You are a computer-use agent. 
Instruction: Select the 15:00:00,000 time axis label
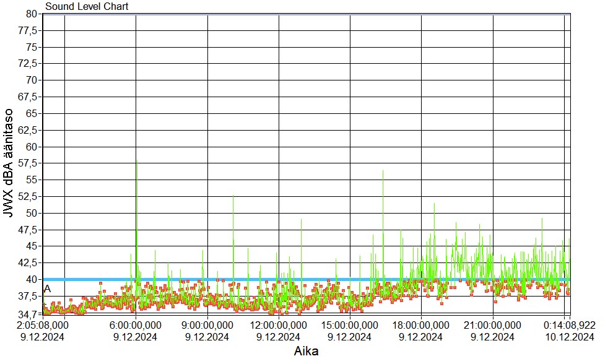[x=350, y=326]
